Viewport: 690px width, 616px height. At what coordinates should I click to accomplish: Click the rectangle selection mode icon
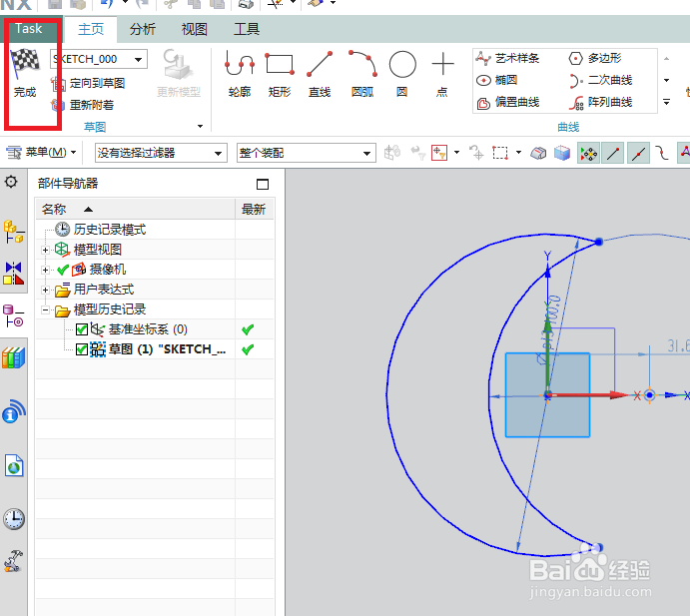click(x=500, y=153)
